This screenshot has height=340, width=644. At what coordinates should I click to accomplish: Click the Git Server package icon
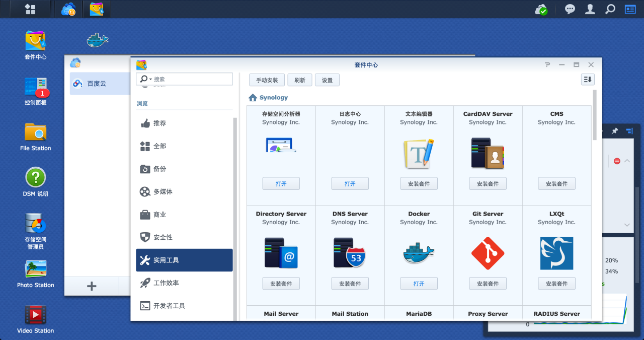point(488,253)
